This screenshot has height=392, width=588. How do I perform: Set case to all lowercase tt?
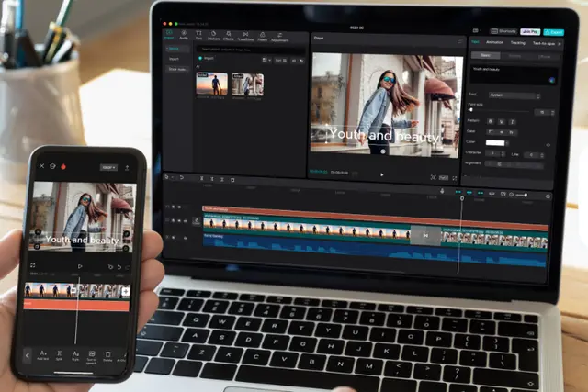(x=502, y=132)
